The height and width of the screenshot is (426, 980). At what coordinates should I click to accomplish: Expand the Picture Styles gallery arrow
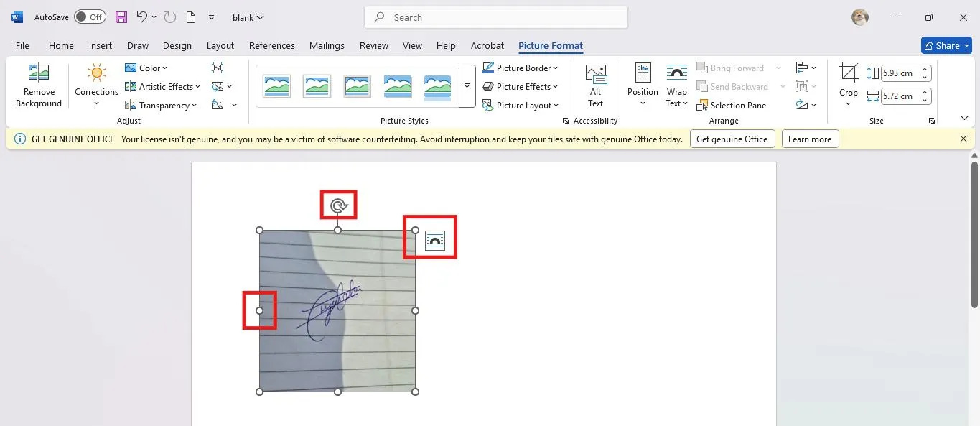pyautogui.click(x=467, y=86)
